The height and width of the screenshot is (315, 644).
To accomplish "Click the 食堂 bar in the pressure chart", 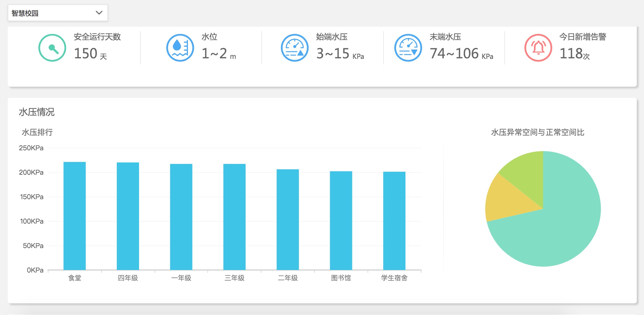I will click(x=75, y=216).
